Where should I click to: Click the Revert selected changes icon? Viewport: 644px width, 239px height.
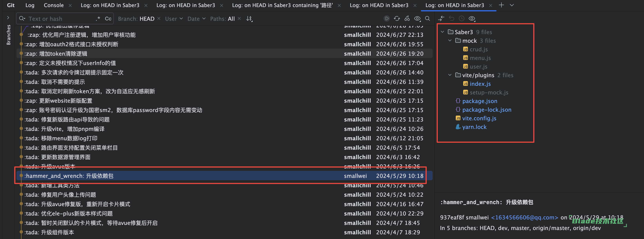[451, 18]
